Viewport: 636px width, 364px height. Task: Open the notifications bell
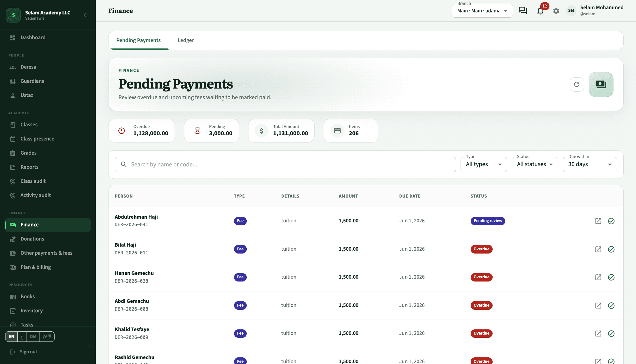tap(540, 11)
